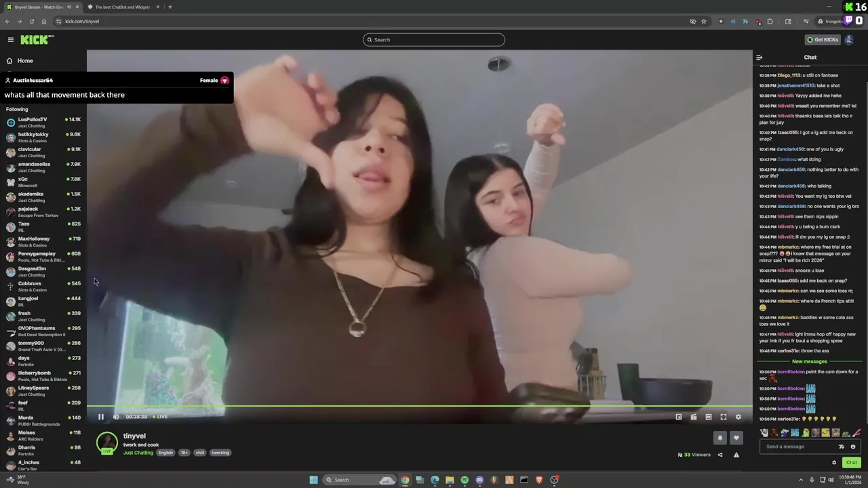Viewport: 868px width, 488px height.
Task: Click the Get KICKs button
Action: [x=823, y=40]
